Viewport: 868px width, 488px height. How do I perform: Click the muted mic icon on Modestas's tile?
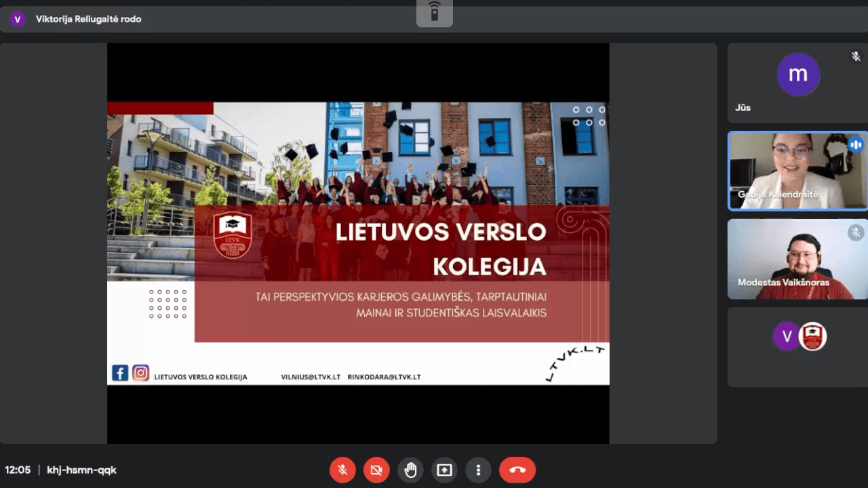tap(856, 233)
